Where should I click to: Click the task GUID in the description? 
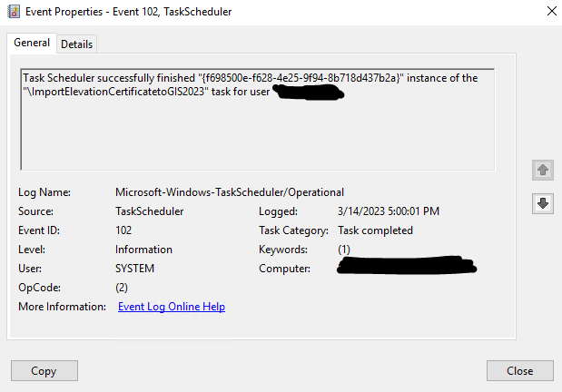pyautogui.click(x=301, y=78)
